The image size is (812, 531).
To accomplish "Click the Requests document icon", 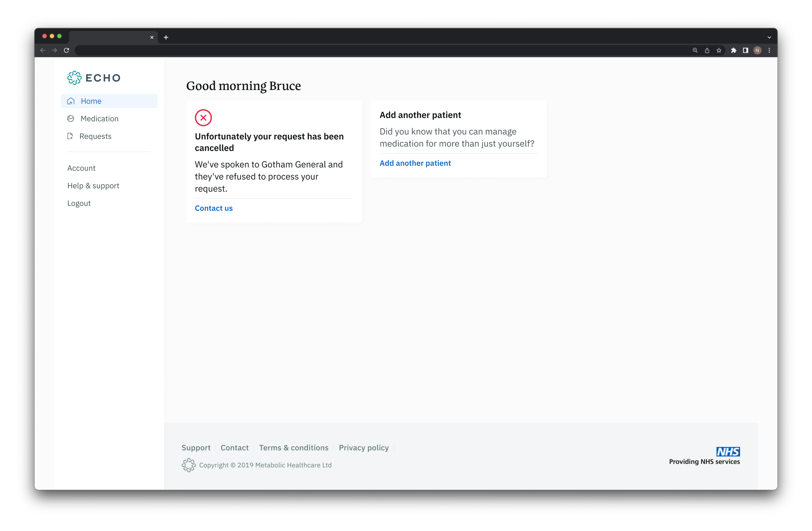I will pos(70,136).
